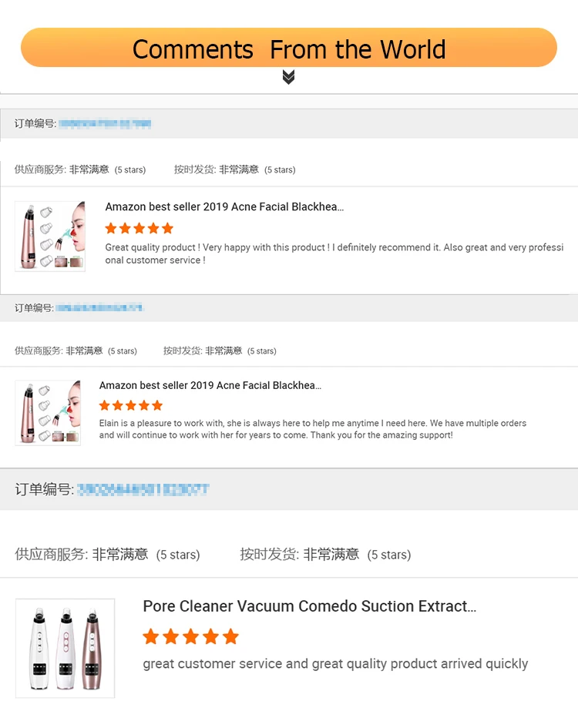Screen dimensions: 578x728
Task: Click the first review's five-star rating
Action: tap(139, 228)
